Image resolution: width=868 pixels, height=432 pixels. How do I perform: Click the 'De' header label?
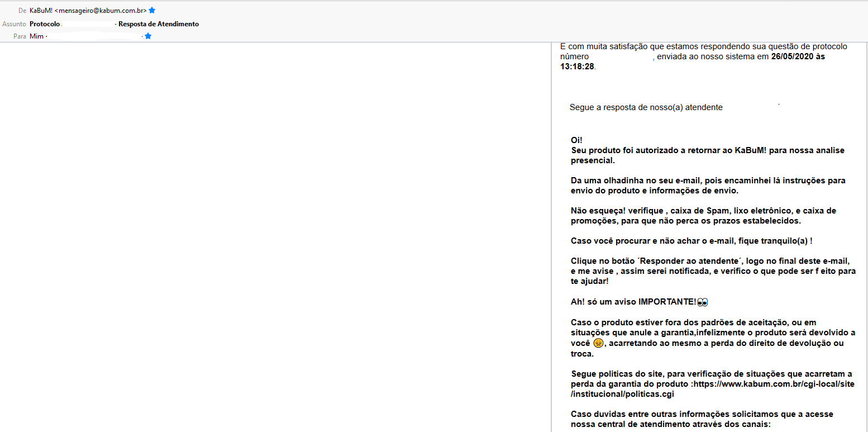point(22,11)
